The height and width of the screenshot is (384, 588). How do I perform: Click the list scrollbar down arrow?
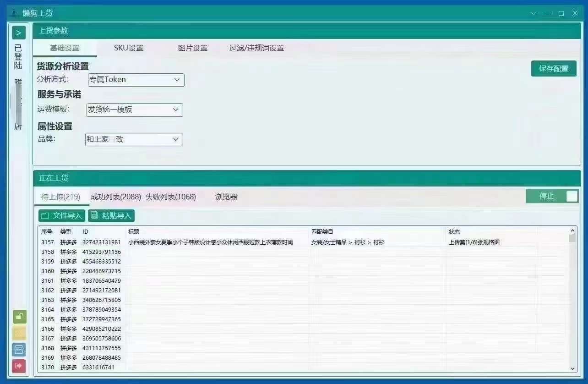click(572, 368)
